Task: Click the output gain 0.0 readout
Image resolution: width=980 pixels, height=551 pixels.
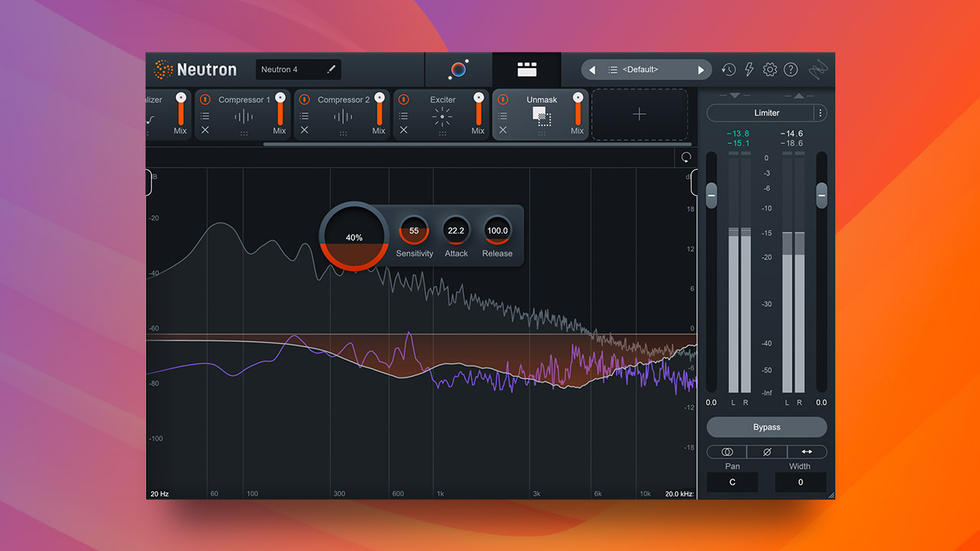Action: point(822,403)
